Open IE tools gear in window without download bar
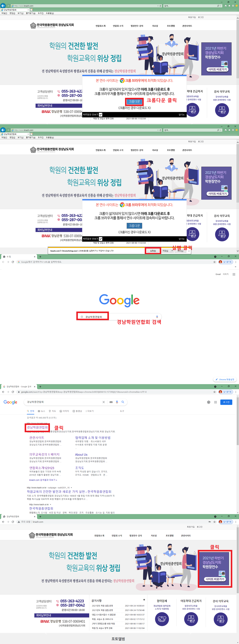This screenshot has width=239, height=644. [233, 6]
